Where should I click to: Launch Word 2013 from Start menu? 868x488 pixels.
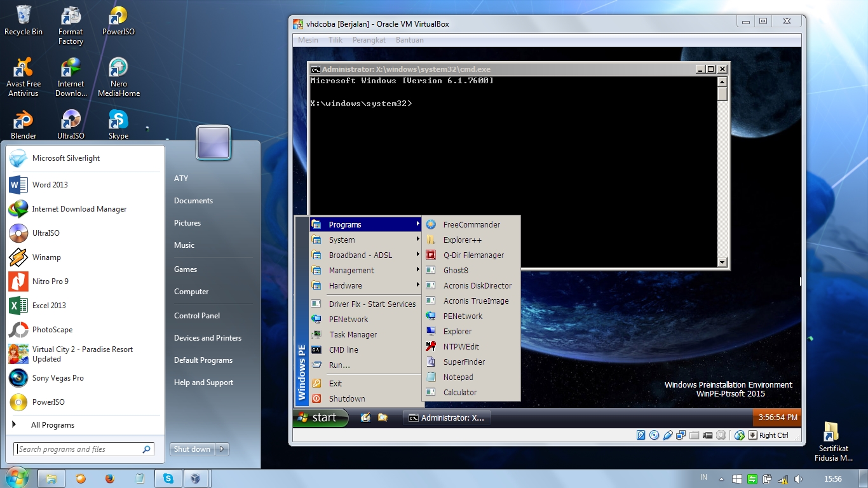pos(85,185)
